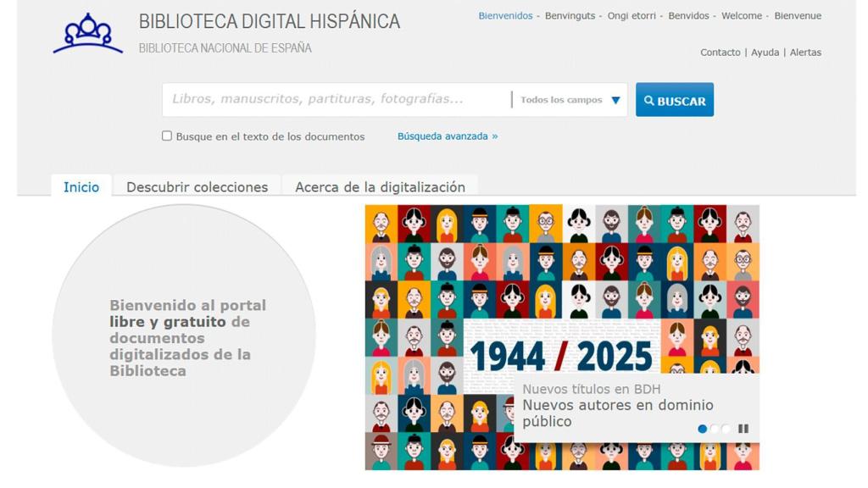868x488 pixels.
Task: Click the magnifying glass icon inside BUSCAR
Action: coord(649,99)
